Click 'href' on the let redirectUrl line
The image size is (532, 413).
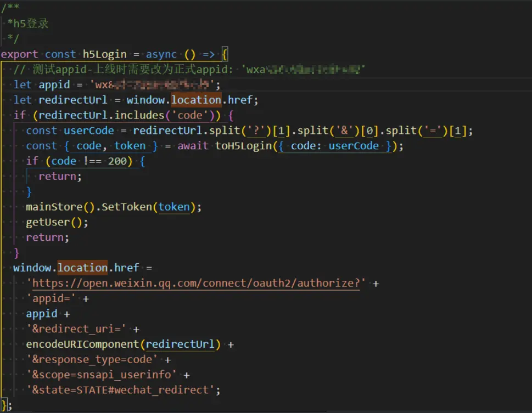coord(240,100)
